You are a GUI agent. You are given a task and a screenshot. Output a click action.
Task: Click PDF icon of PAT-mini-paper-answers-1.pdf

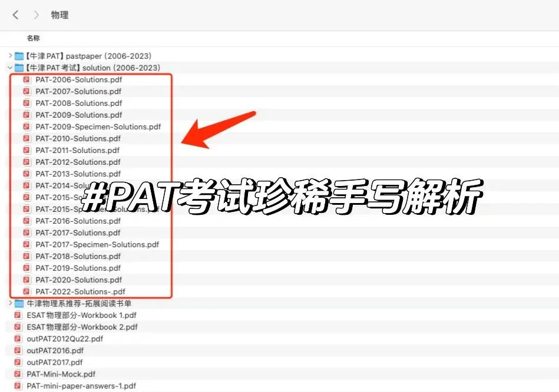point(18,386)
